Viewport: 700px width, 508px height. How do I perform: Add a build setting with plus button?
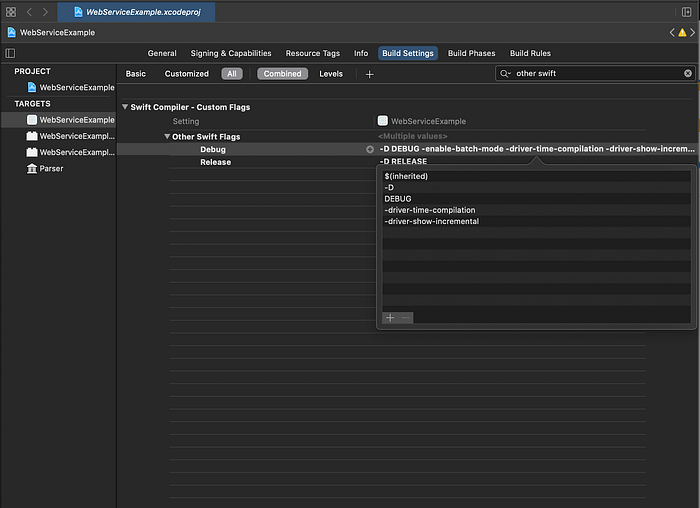pos(369,75)
